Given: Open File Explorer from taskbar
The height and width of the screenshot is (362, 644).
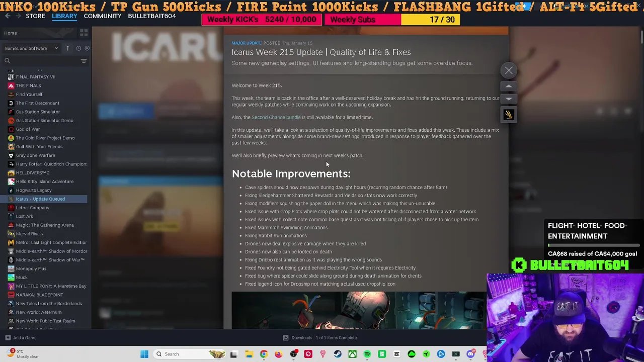Looking at the screenshot, I should pos(249,354).
